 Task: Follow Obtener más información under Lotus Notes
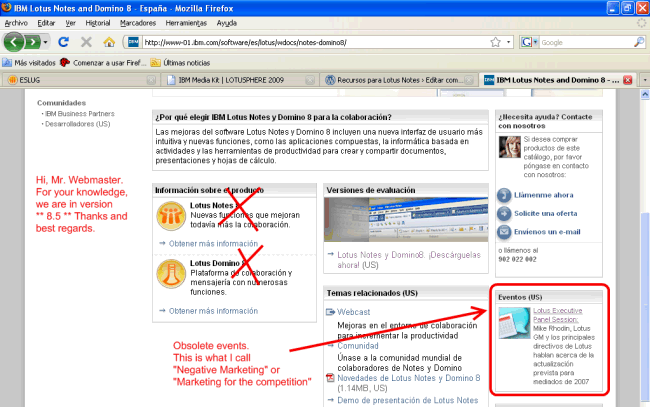pos(213,244)
